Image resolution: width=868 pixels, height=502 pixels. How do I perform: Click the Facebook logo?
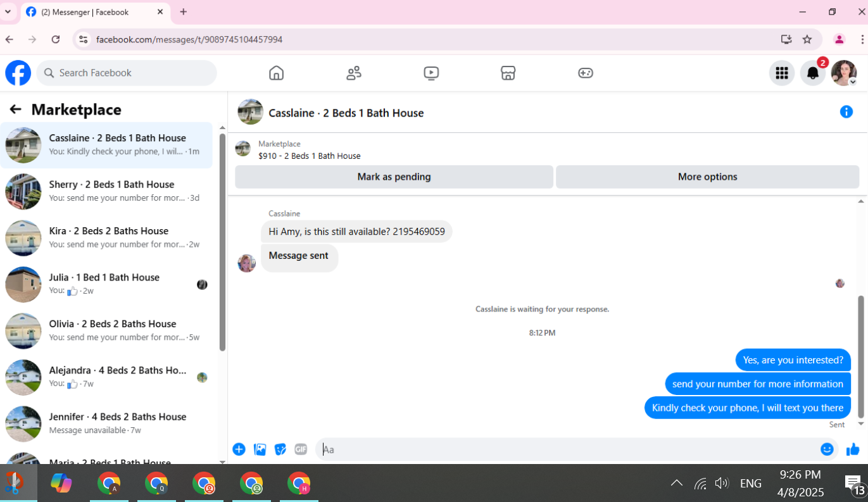(x=18, y=73)
